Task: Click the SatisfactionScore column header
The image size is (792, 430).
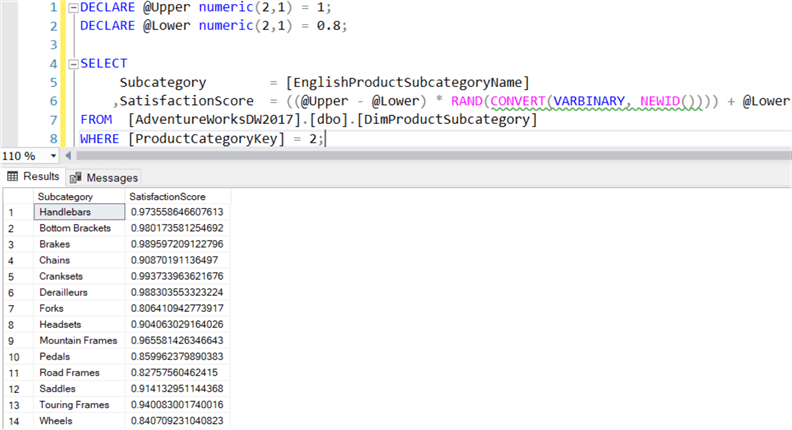Action: tap(178, 196)
